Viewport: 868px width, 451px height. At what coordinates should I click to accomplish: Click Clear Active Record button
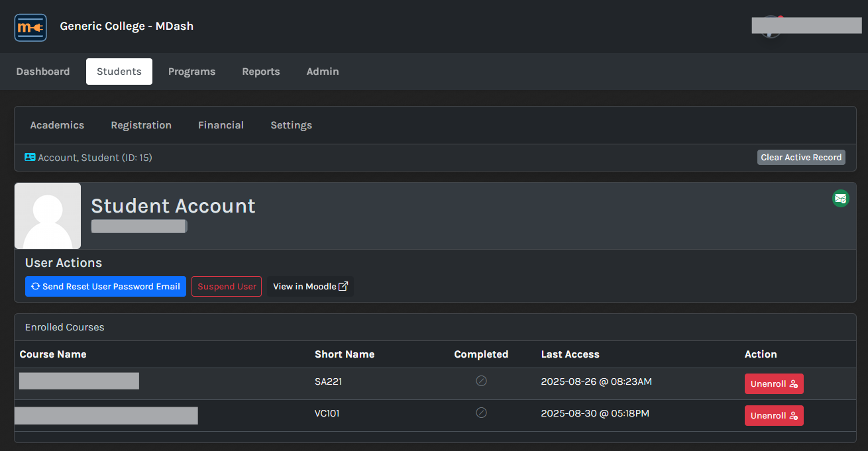tap(801, 158)
